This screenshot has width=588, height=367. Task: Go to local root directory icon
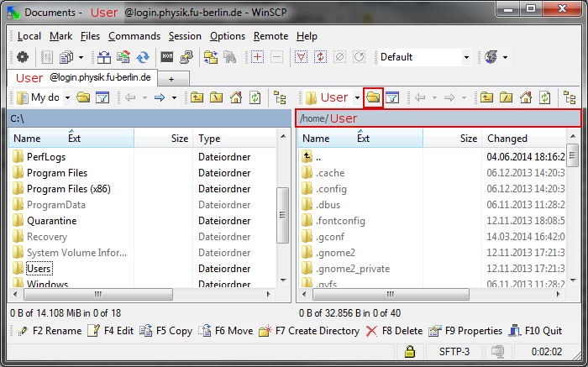tap(217, 98)
